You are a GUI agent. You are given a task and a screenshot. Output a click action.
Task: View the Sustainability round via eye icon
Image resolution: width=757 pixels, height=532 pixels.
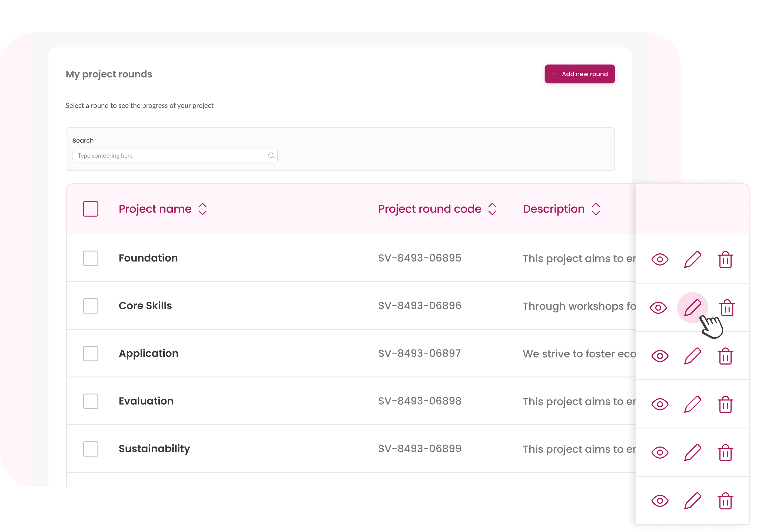tap(659, 452)
